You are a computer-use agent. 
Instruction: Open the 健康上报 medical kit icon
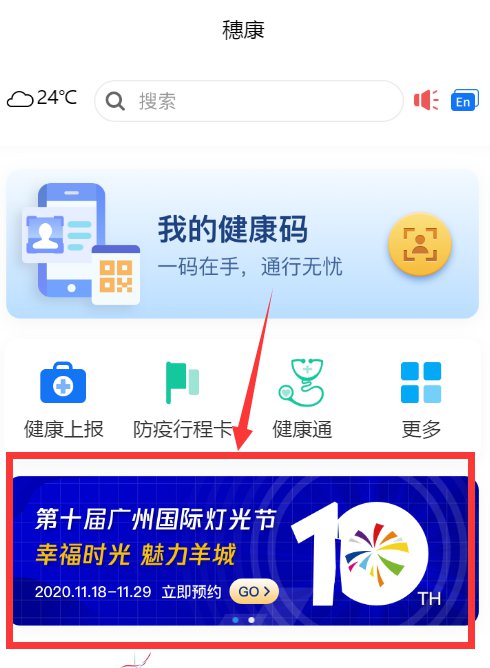tap(63, 383)
